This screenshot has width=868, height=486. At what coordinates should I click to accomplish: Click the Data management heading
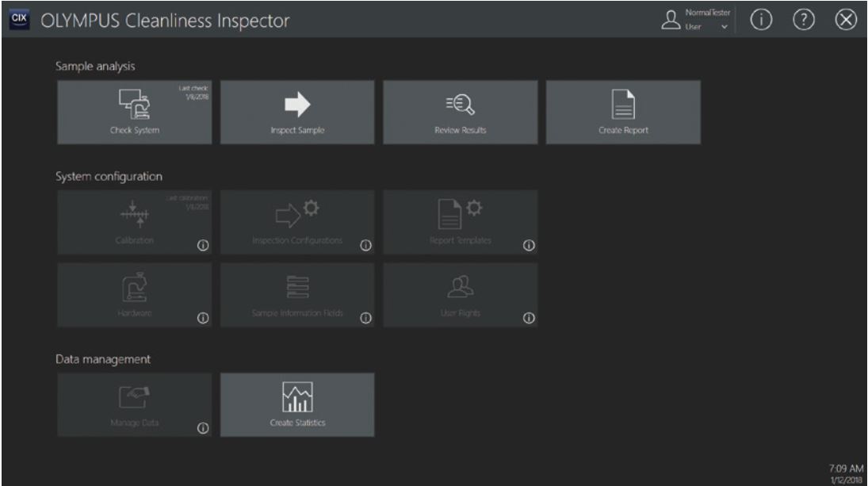(103, 359)
